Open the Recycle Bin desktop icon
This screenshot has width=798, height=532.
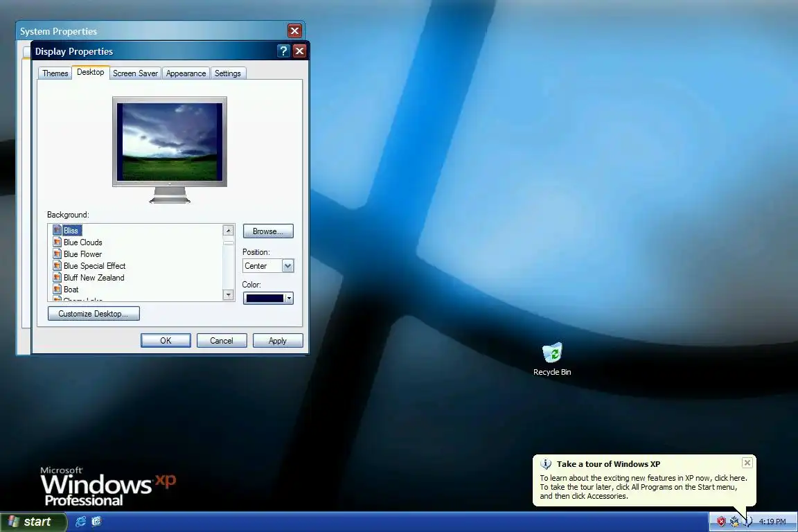pos(552,359)
